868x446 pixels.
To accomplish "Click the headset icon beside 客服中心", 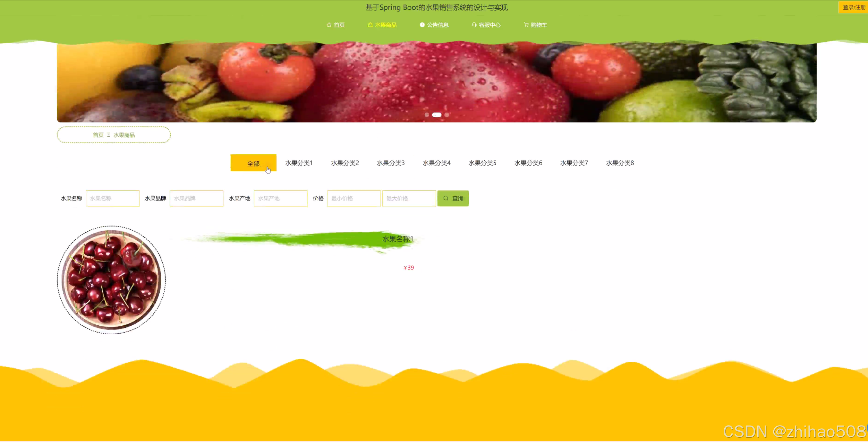I will click(474, 25).
